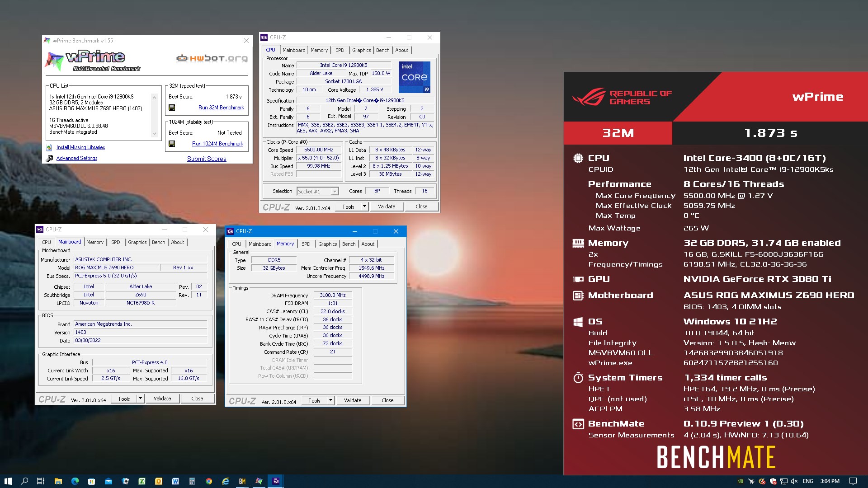
Task: Open Advanced Settings link in wPrime
Action: click(77, 158)
